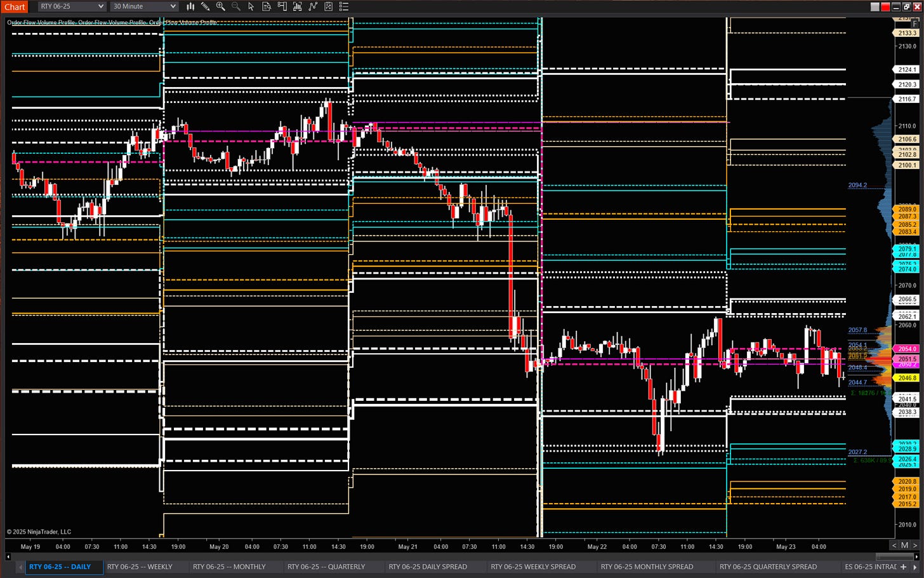Open the ES 06-25 INTRADAY tab
Image resolution: width=924 pixels, height=578 pixels.
(871, 567)
